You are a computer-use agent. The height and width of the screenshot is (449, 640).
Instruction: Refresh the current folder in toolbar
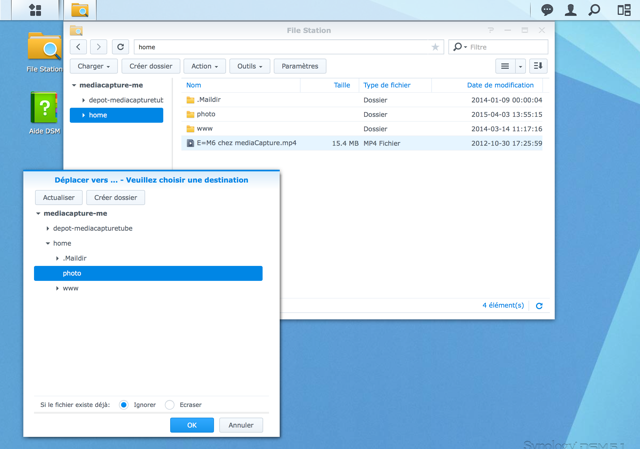click(120, 47)
